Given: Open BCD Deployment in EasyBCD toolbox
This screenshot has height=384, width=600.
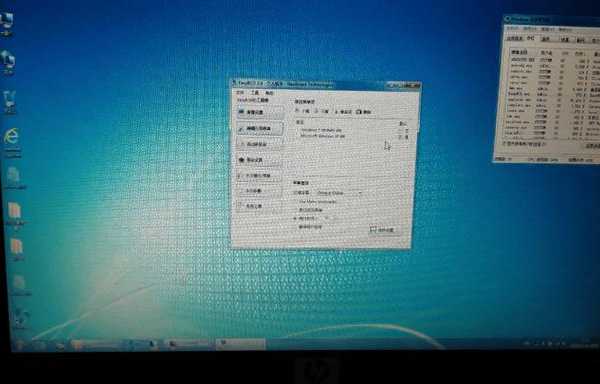Looking at the screenshot, I should point(258,191).
